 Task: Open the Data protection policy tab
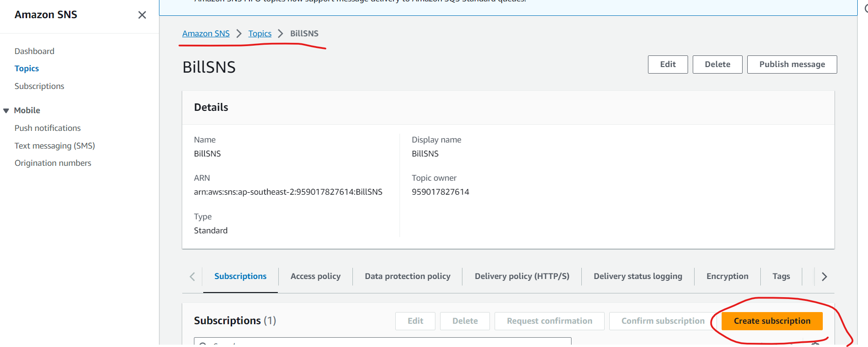point(407,276)
